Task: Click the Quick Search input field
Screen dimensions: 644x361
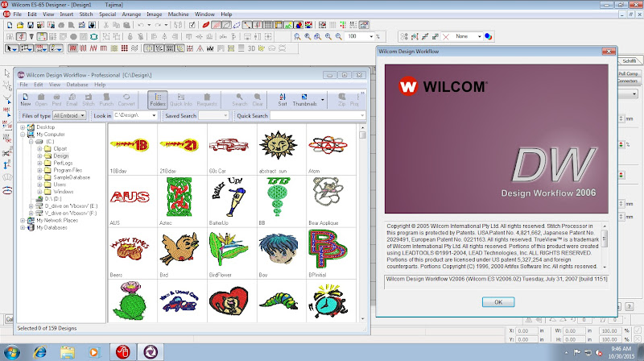Action: 317,115
